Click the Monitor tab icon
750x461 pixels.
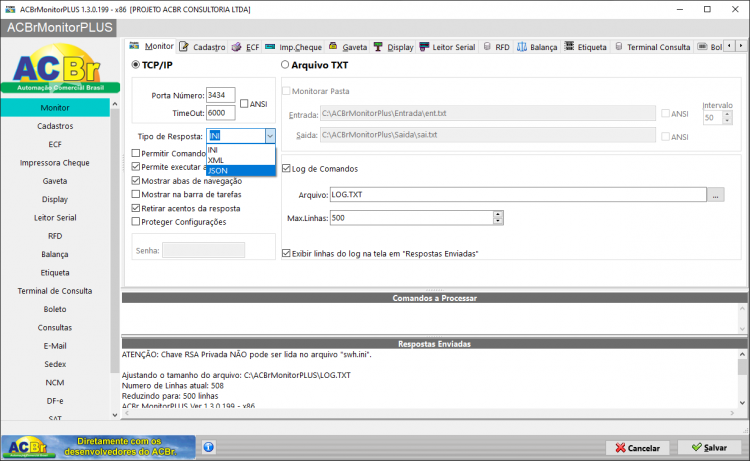(134, 46)
